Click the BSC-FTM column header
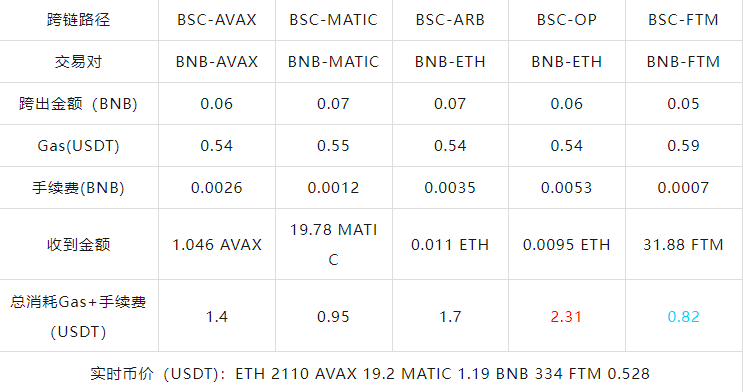743x392 pixels. click(x=683, y=20)
